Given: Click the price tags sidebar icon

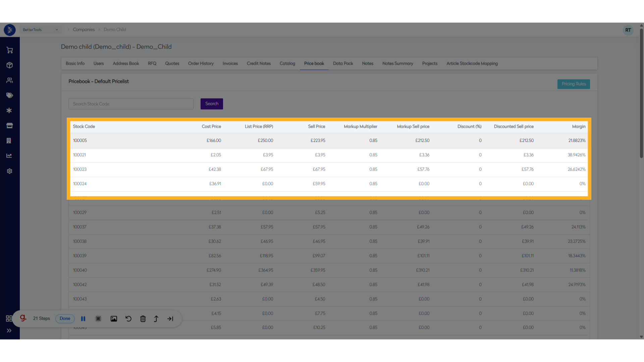Looking at the screenshot, I should pos(9,96).
